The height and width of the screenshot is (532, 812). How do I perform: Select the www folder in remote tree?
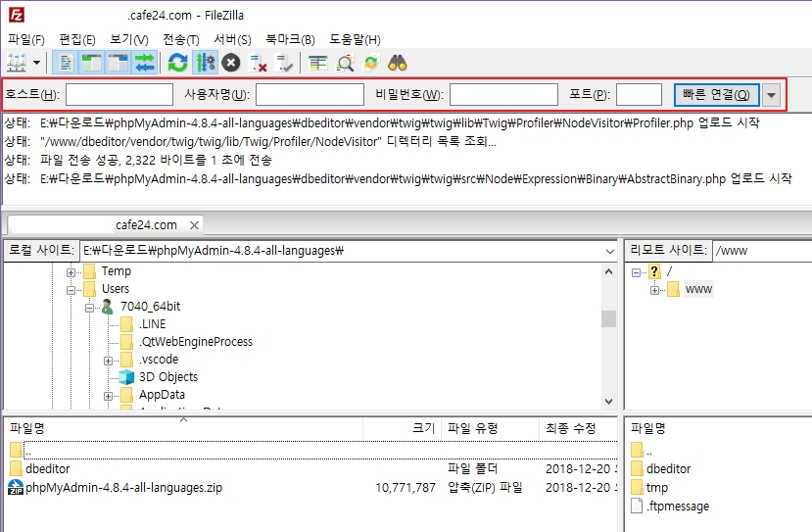click(698, 288)
